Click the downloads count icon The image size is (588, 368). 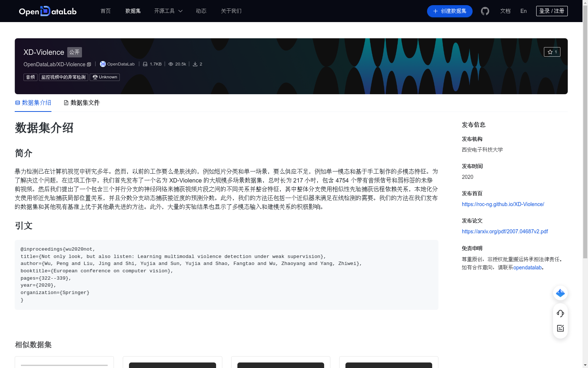[x=195, y=64]
